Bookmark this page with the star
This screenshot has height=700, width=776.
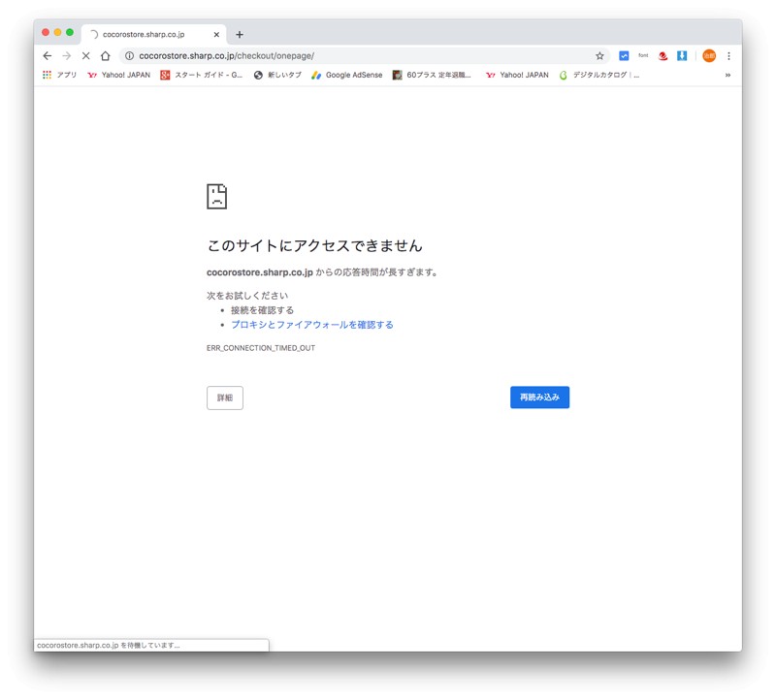tap(599, 56)
